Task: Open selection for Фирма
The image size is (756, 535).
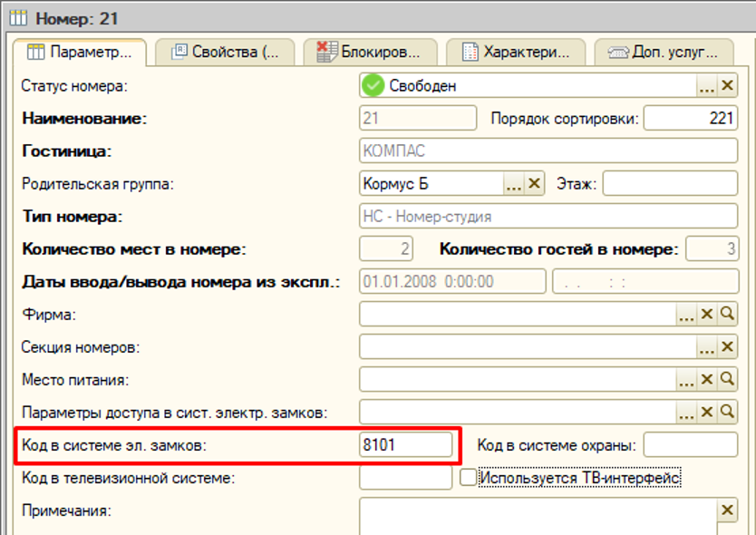Action: 686,315
